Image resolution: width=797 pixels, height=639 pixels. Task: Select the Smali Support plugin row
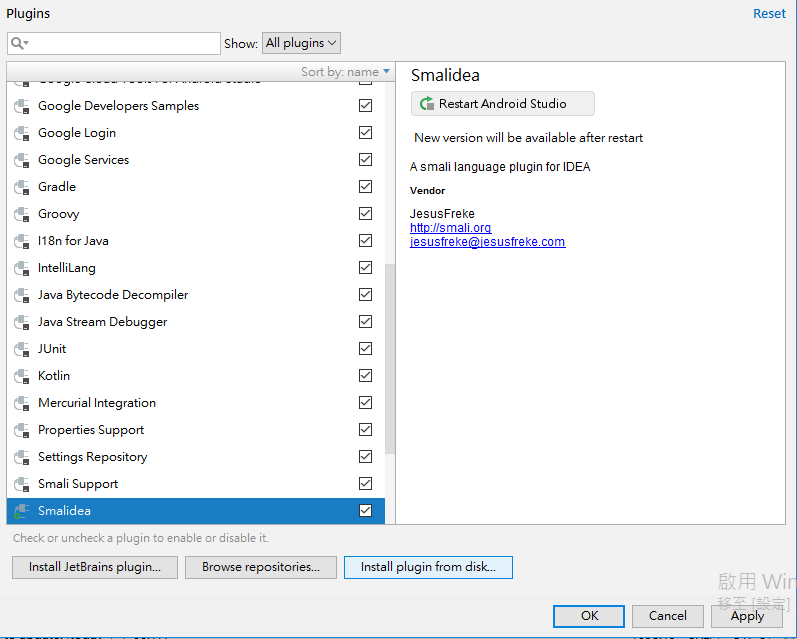point(196,483)
